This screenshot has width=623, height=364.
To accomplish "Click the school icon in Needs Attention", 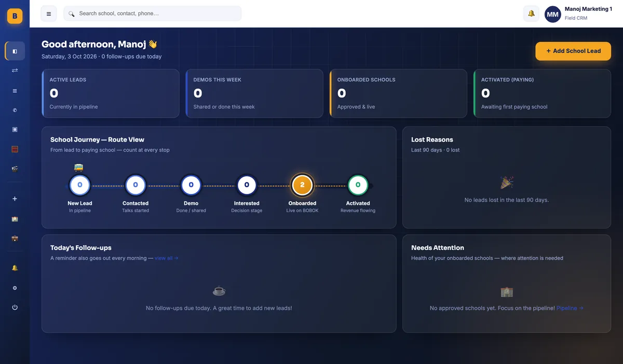I will tap(507, 291).
